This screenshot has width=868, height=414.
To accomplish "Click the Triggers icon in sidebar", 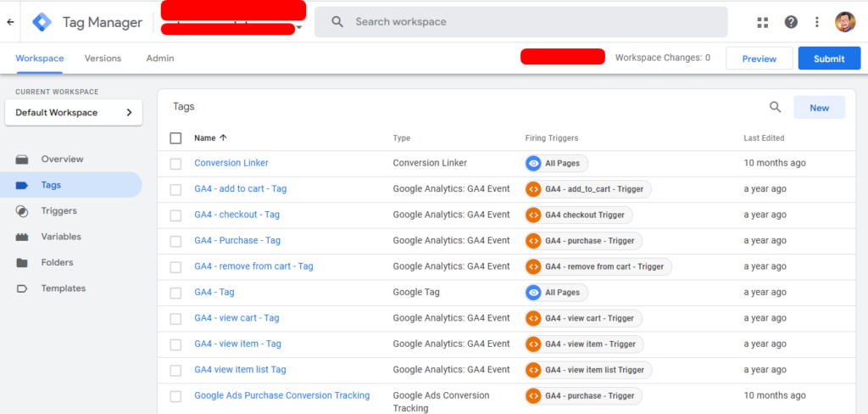I will [22, 211].
